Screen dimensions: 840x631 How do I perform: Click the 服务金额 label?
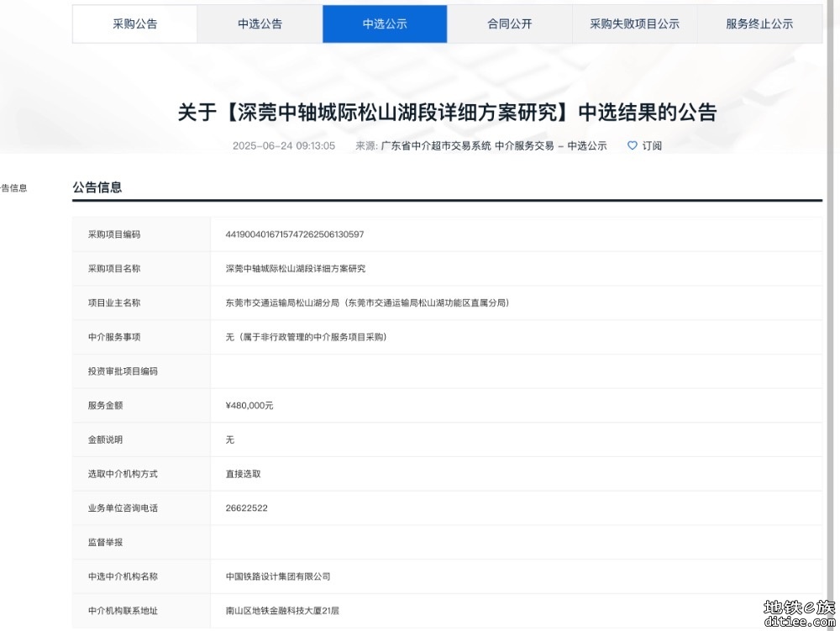[x=106, y=406]
